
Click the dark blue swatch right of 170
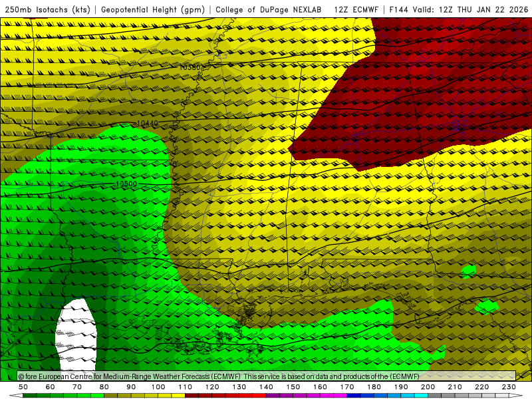354,396
